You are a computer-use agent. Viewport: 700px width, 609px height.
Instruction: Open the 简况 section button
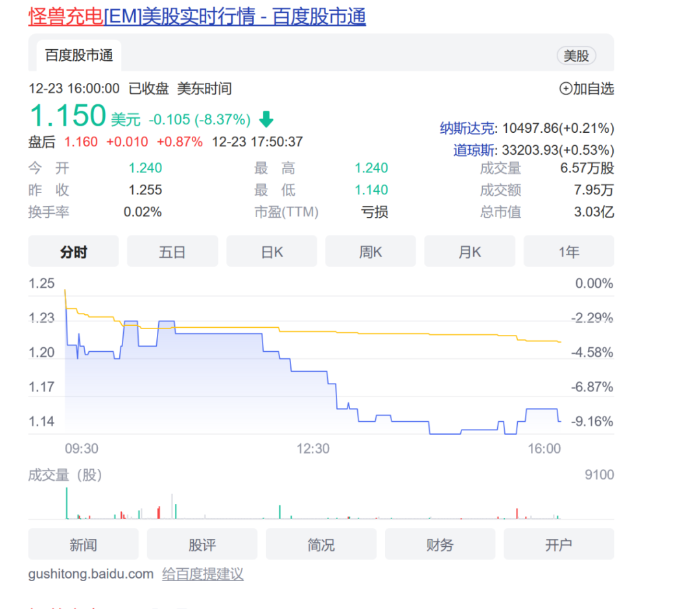point(321,544)
